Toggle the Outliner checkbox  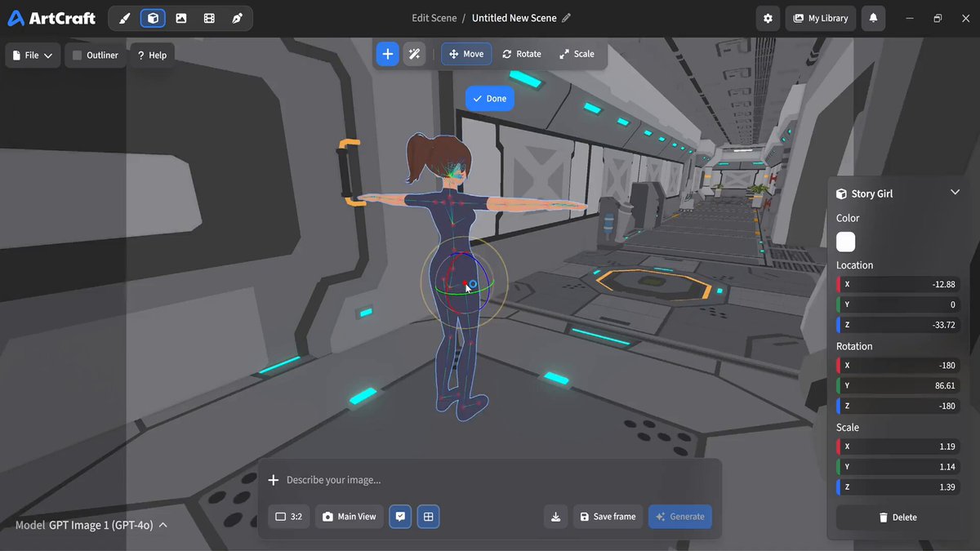pos(78,56)
